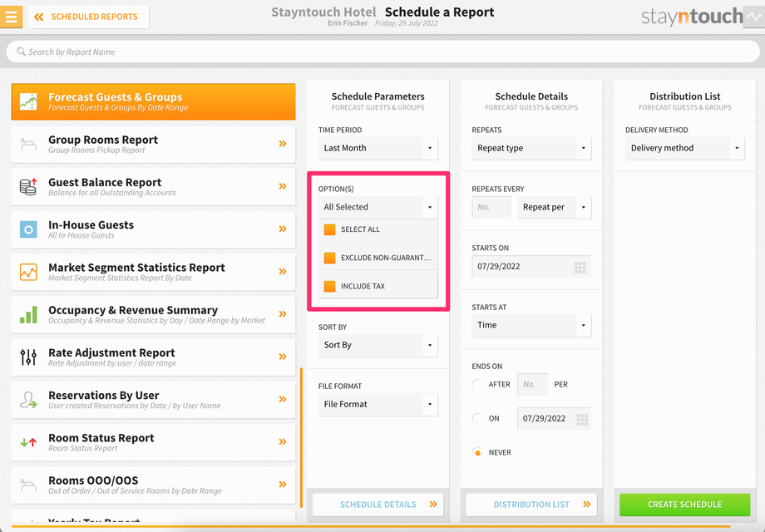Viewport: 765px width, 532px height.
Task: Select the After radio button
Action: (477, 384)
